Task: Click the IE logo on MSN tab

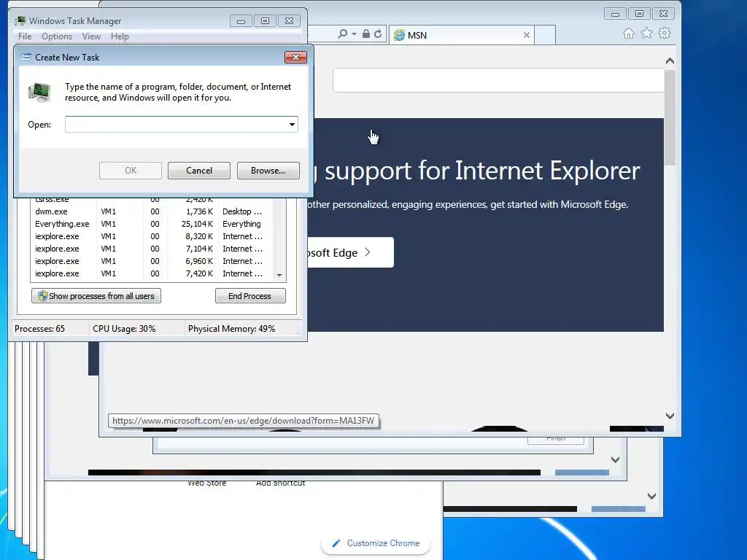Action: tap(399, 35)
